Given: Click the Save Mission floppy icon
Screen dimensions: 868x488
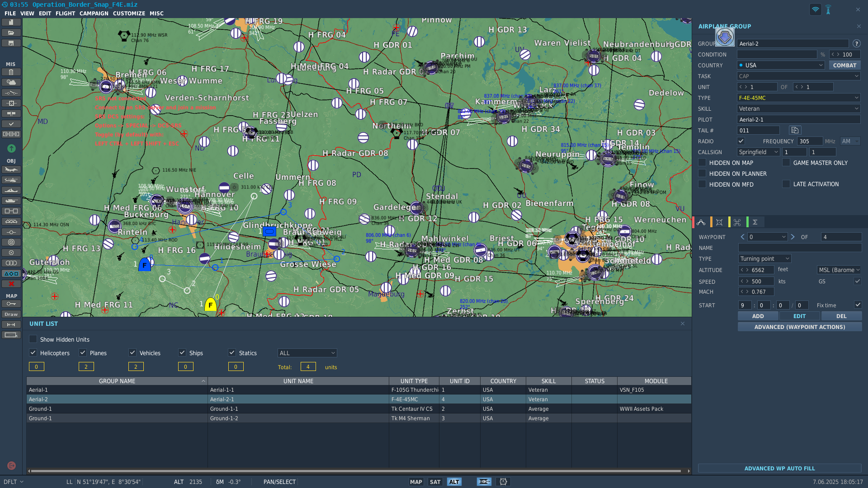Looking at the screenshot, I should click(11, 43).
